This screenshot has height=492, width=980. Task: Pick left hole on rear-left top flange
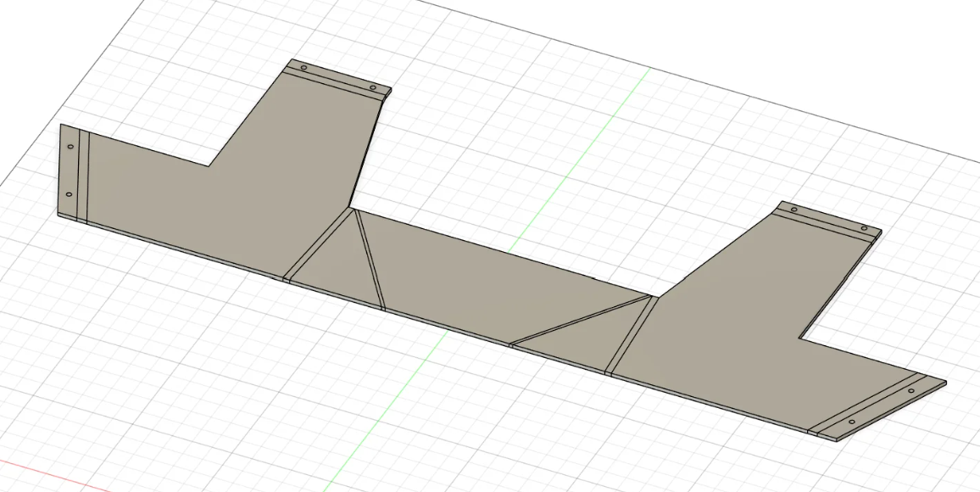click(x=303, y=68)
